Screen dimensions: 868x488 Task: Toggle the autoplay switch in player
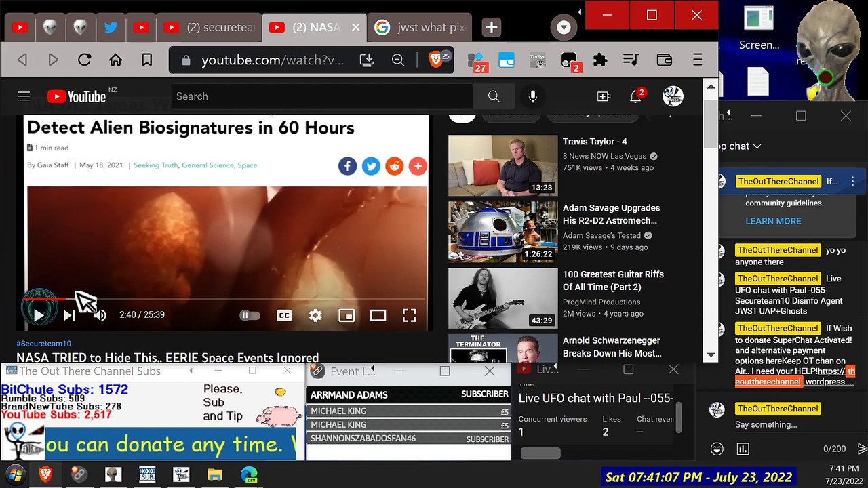point(250,315)
